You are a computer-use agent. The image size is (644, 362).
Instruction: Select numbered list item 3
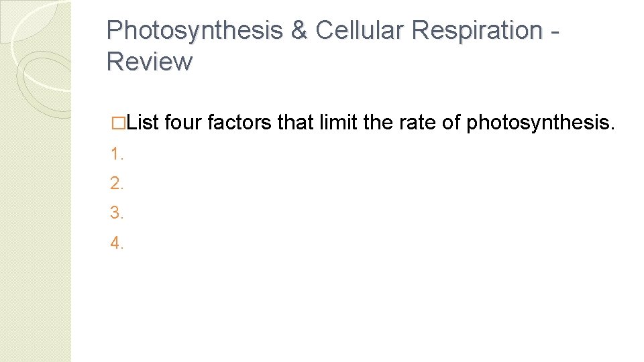point(117,213)
